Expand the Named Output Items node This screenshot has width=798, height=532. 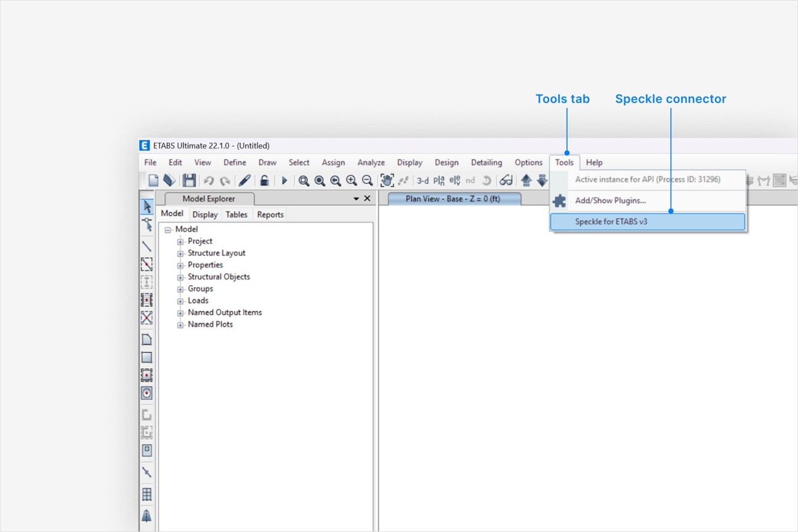pos(180,313)
